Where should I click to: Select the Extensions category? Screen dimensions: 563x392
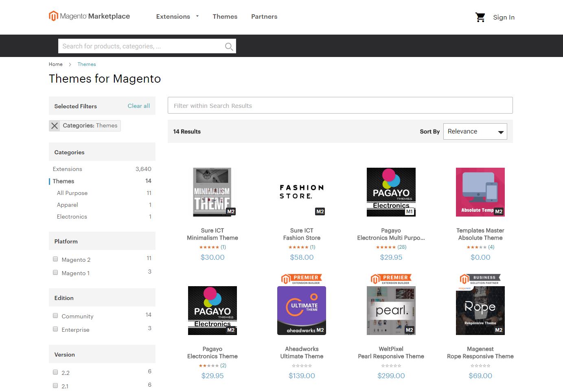point(67,169)
